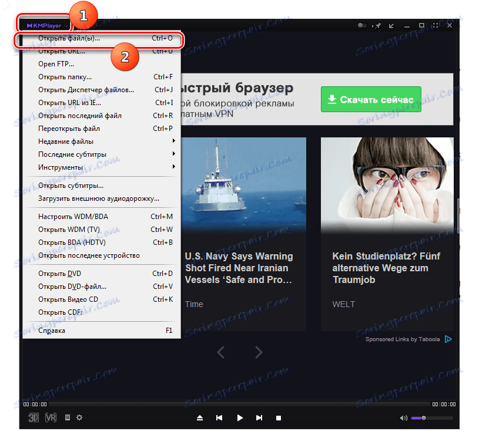
Task: Click the WELT source label
Action: (x=344, y=304)
